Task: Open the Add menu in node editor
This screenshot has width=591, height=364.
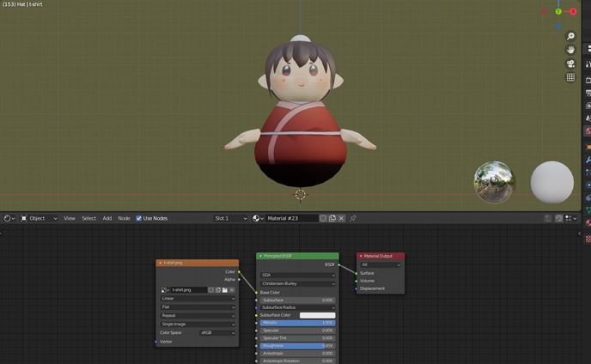Action: (107, 219)
